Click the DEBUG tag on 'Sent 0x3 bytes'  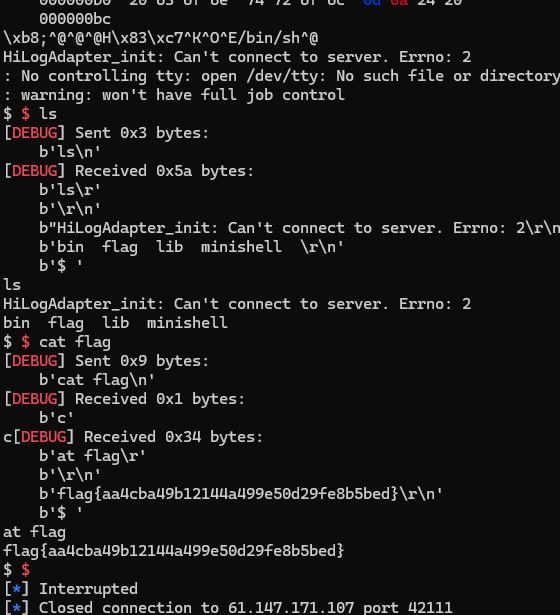click(x=35, y=133)
